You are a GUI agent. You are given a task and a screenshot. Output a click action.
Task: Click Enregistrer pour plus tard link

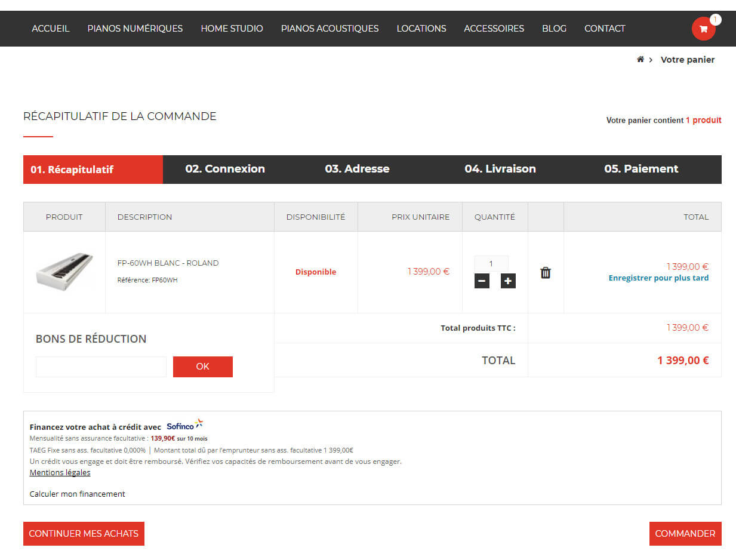(x=658, y=278)
